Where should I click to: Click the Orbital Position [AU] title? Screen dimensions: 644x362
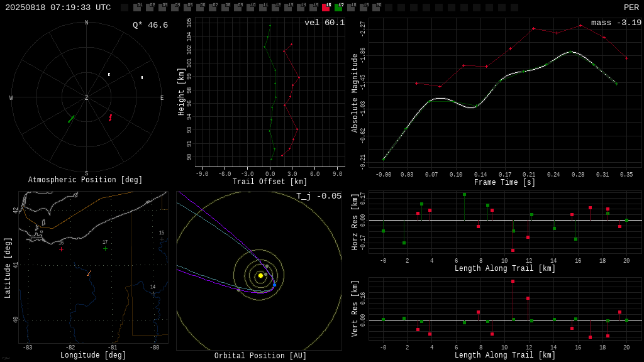pos(260,356)
